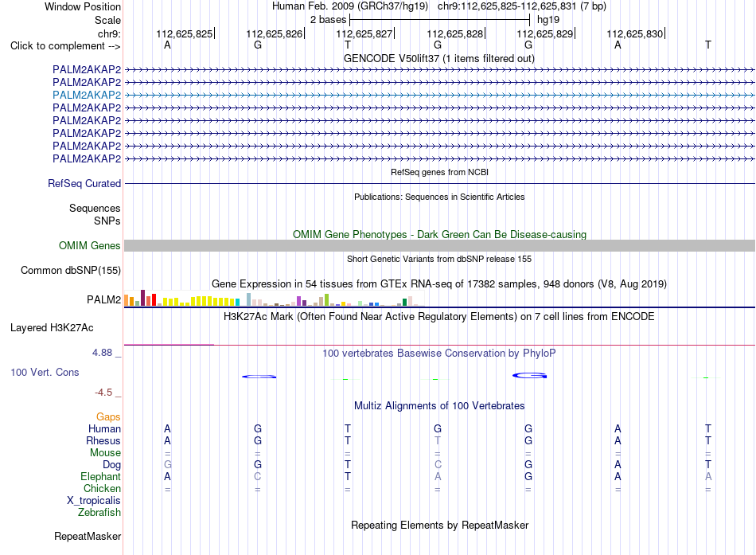Open 'Short Genetic Variants from dbSNP release 155' title
Viewport: 756px width, 555px height.
(439, 259)
